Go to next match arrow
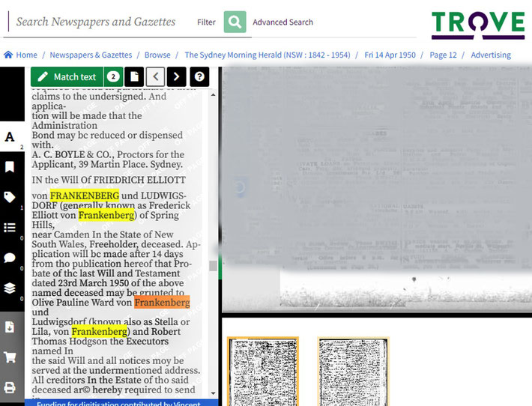Screen dimensions: 532x406 [x=176, y=76]
